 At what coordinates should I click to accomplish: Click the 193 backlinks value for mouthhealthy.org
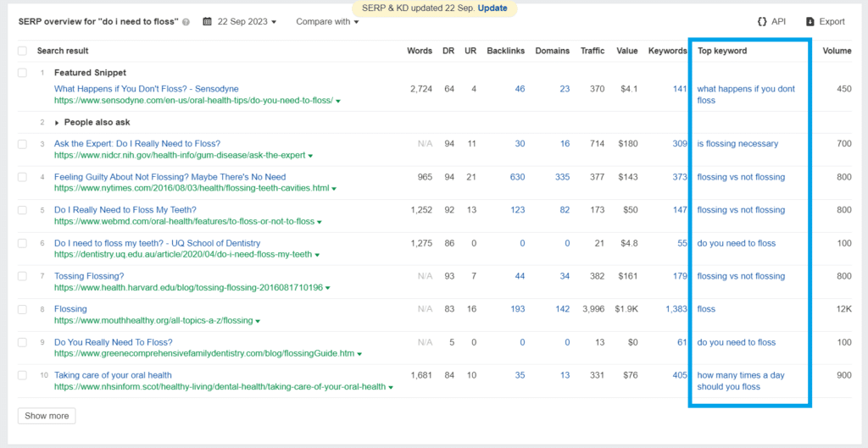(x=518, y=309)
